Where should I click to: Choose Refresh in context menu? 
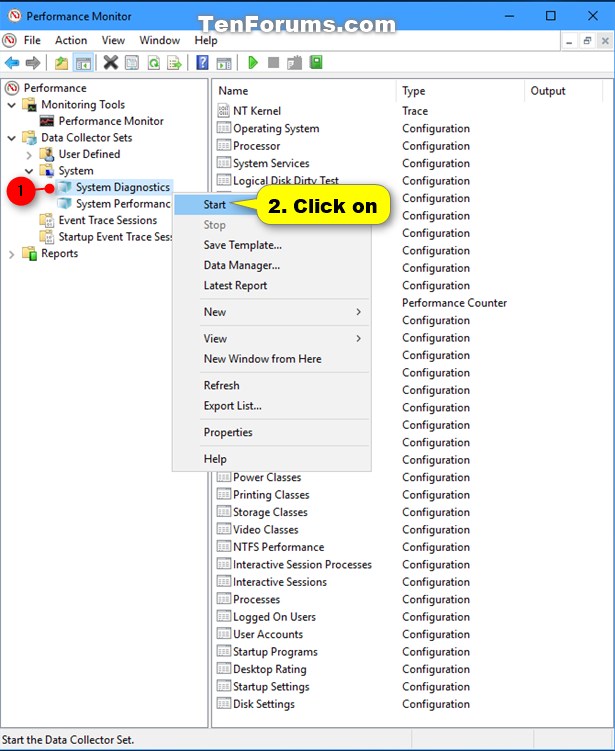point(272,386)
